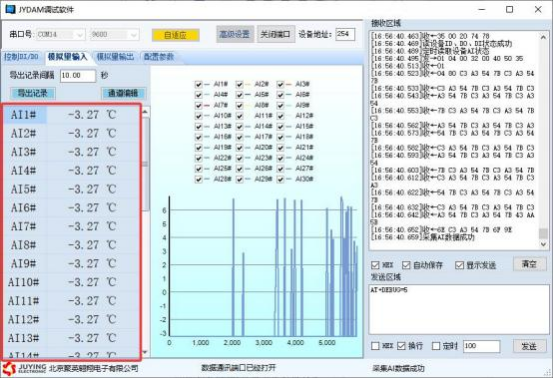This screenshot has height=378, width=554.
Task: Click the AI list scroll-down arrow
Action: point(145,352)
